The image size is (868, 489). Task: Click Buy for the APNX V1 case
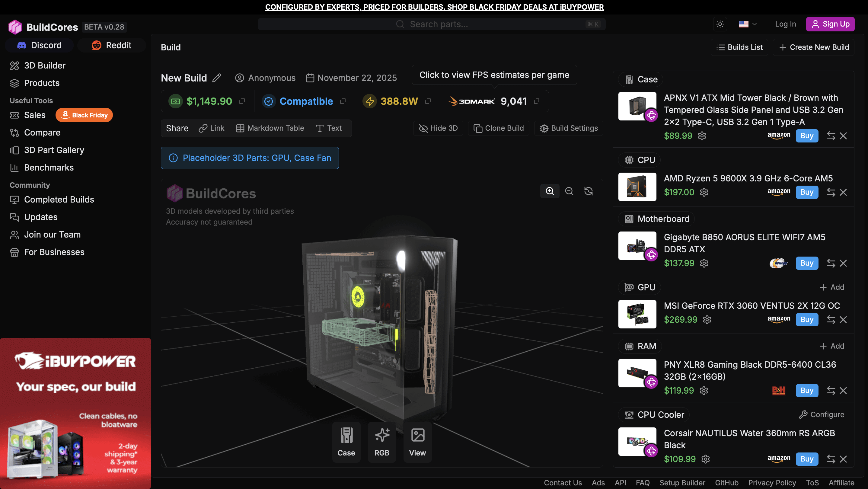coord(807,136)
